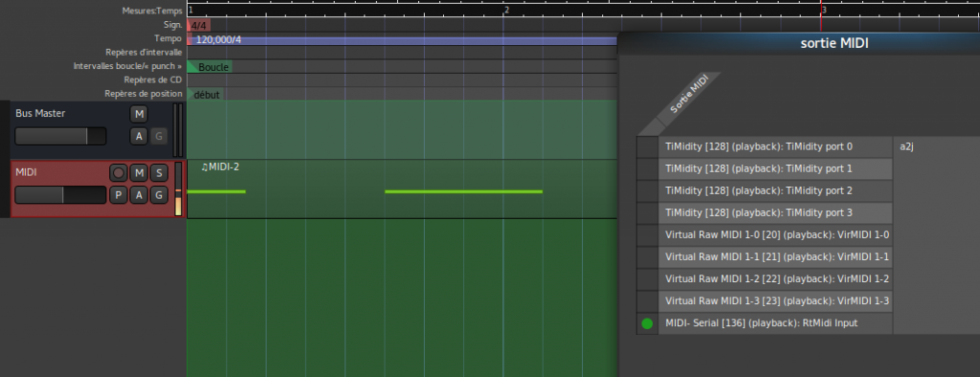980x377 pixels.
Task: Select the MIDI track name label
Action: click(x=26, y=171)
